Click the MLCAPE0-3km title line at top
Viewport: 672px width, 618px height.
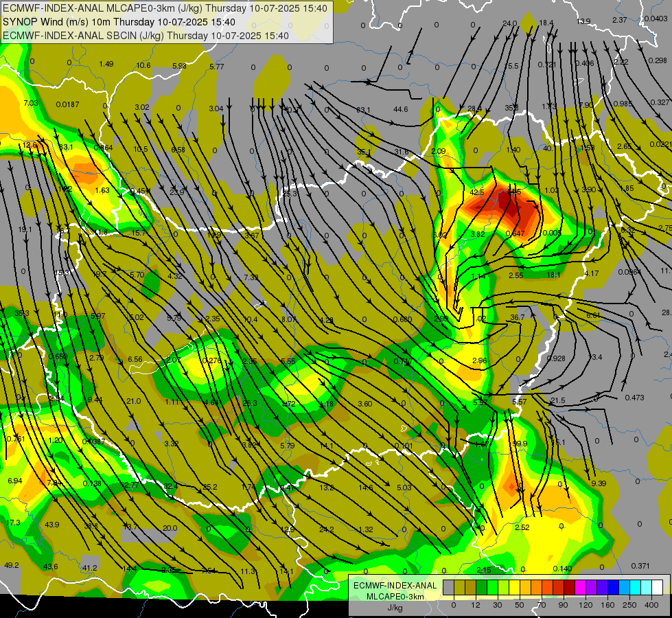165,8
